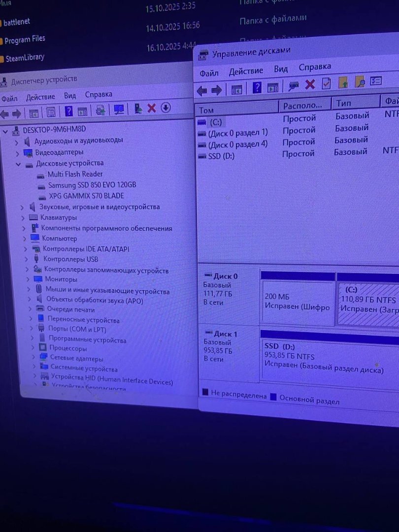Click the Тип column header in volume list

[x=344, y=103]
